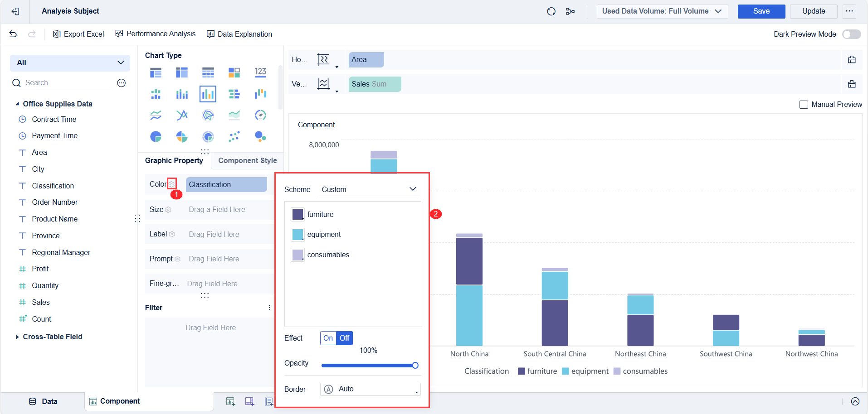868x414 pixels.
Task: Choose the 123 KPI card chart type
Action: [x=260, y=72]
